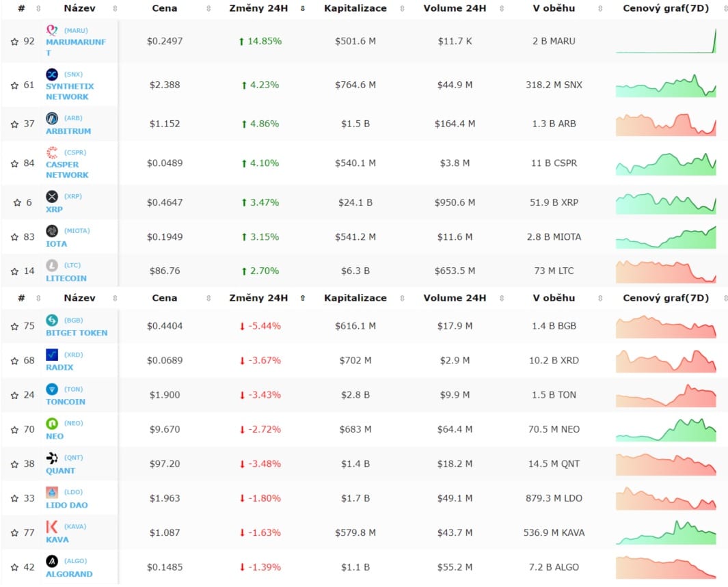View the MARU 7-day price chart
This screenshot has height=587, width=728.
pos(666,41)
